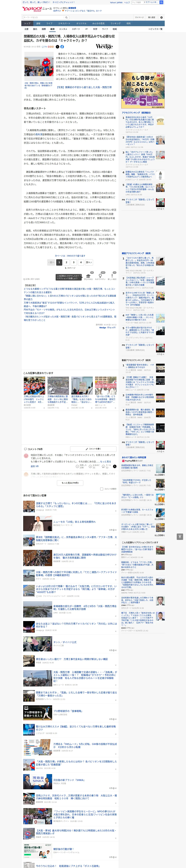Click the 購入履歴 link
The height and width of the screenshot is (868, 186).
click(152, 18)
